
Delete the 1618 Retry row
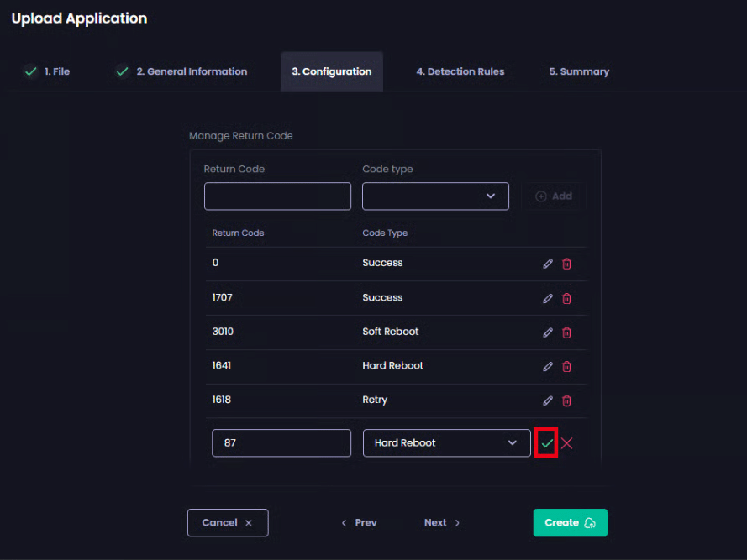tap(566, 400)
